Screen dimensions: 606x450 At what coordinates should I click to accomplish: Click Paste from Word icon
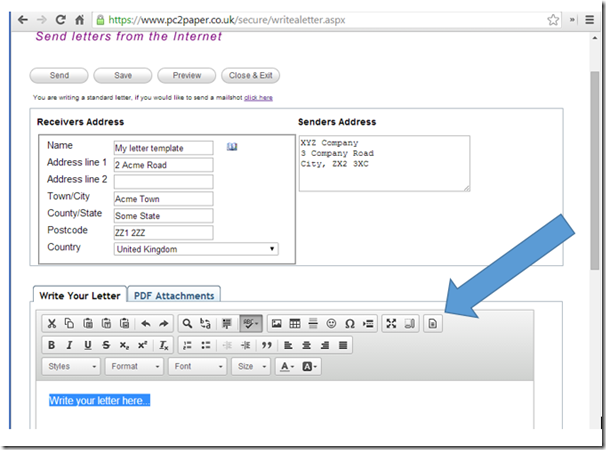click(124, 324)
